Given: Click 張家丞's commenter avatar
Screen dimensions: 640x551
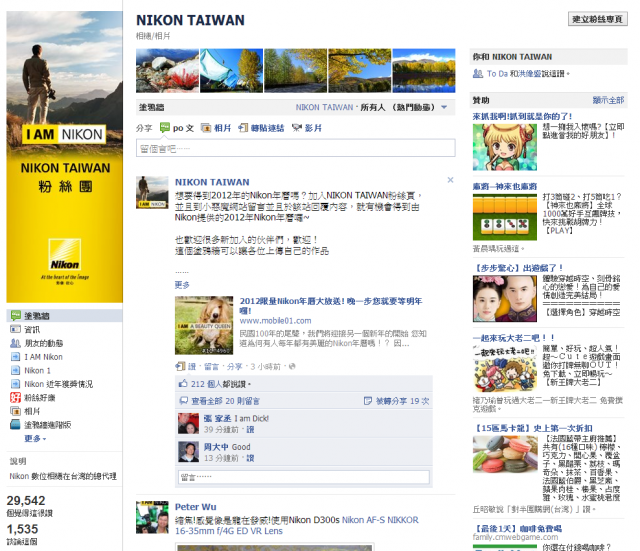Looking at the screenshot, I should point(189,423).
